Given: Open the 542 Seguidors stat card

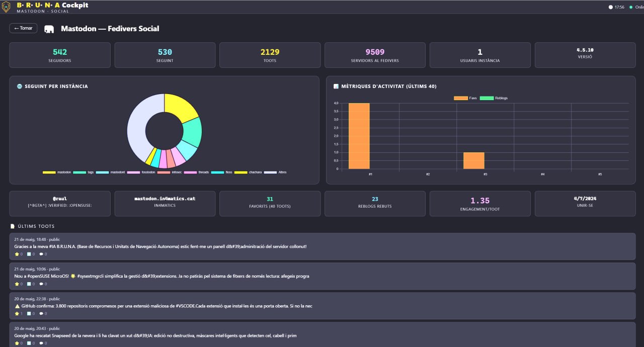Looking at the screenshot, I should tap(60, 55).
